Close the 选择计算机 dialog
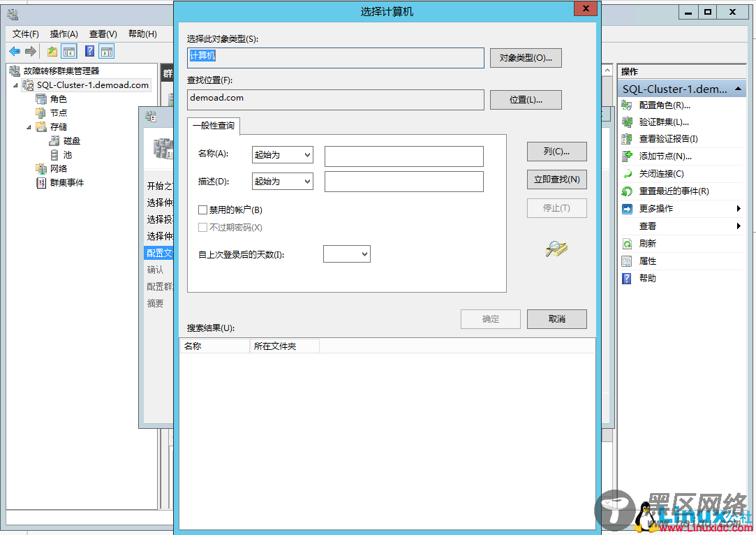Viewport: 756px width, 535px height. pyautogui.click(x=586, y=8)
